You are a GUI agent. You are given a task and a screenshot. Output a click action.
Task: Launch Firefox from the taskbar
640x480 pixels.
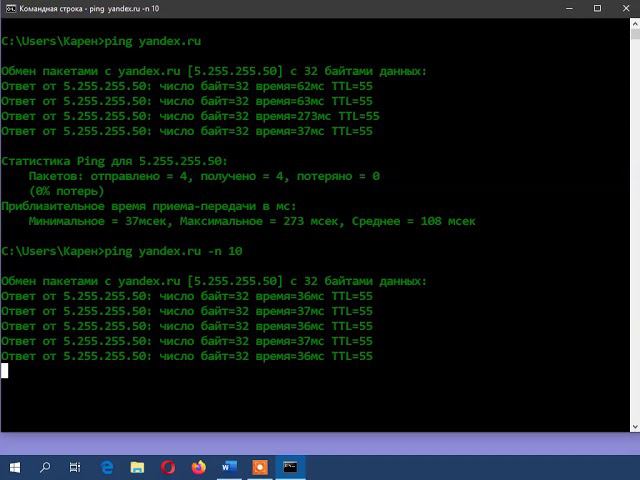click(199, 467)
